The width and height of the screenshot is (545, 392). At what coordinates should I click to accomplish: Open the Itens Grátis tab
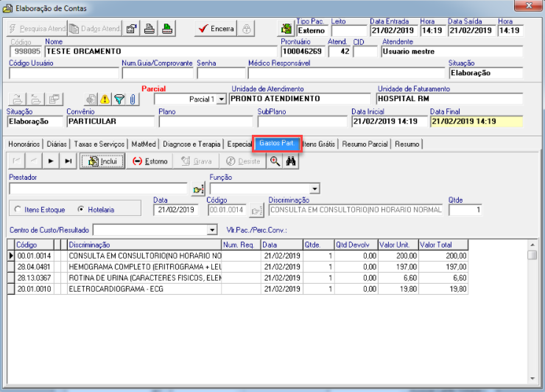click(319, 144)
